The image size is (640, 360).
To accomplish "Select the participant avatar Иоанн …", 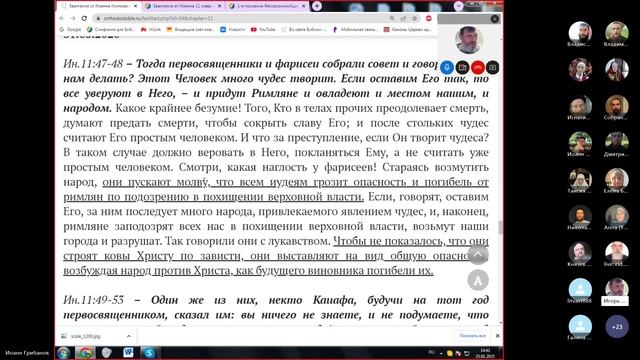I will (580, 143).
